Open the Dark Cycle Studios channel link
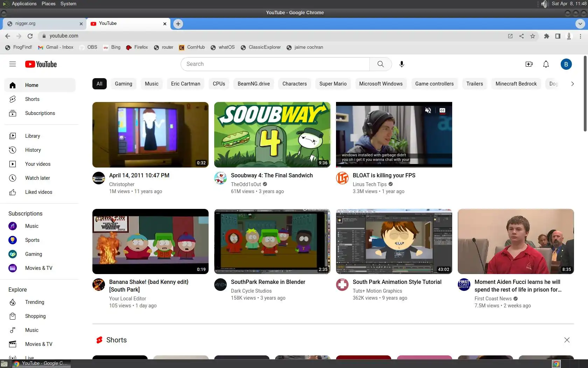 [251, 291]
